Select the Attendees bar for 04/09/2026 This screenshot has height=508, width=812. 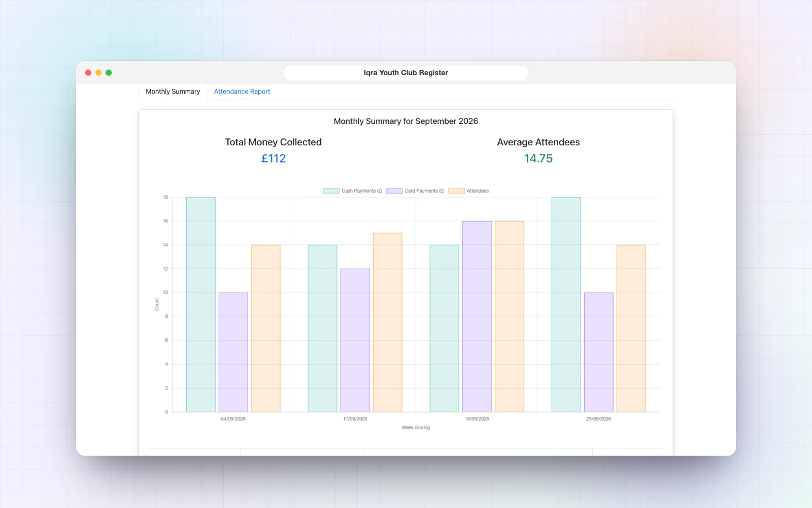point(266,328)
